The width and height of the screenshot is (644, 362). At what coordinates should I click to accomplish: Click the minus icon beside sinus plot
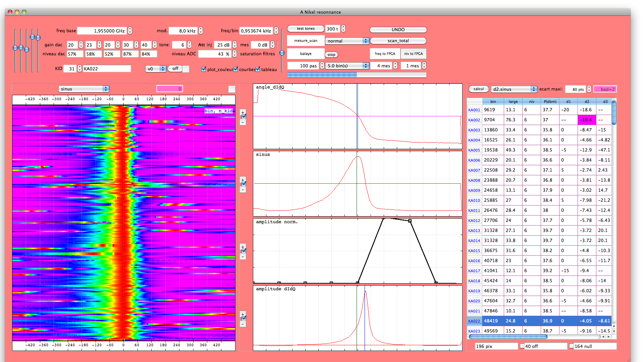pos(243,190)
